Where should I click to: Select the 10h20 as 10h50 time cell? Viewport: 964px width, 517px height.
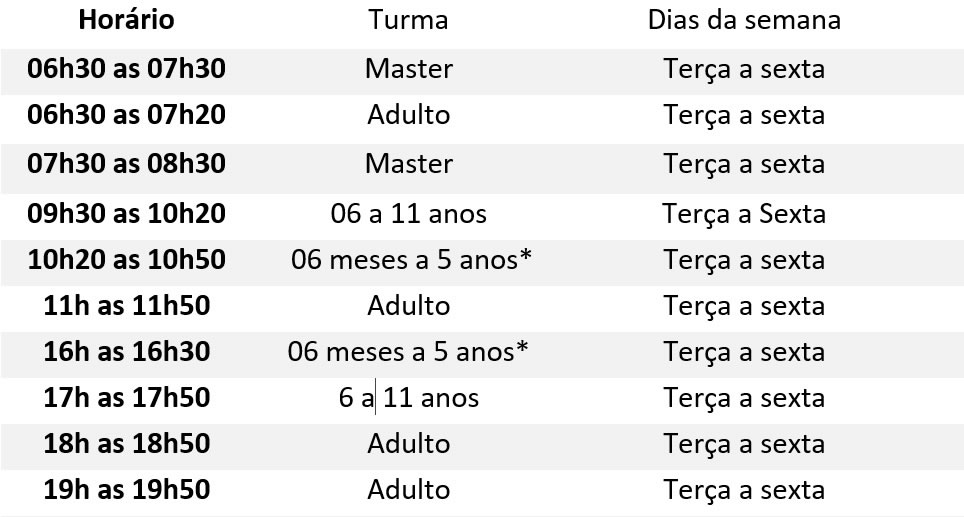[127, 259]
